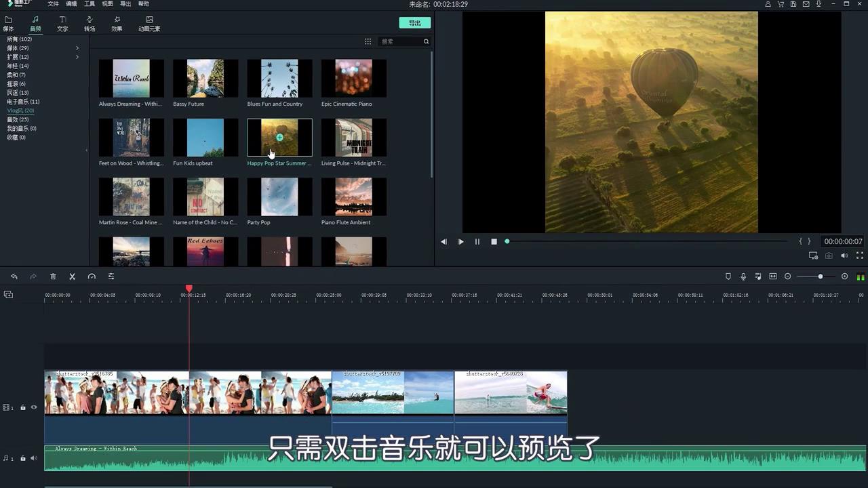This screenshot has height=488, width=868.
Task: Expand the 扩展 category in the sidebar
Action: tap(77, 57)
